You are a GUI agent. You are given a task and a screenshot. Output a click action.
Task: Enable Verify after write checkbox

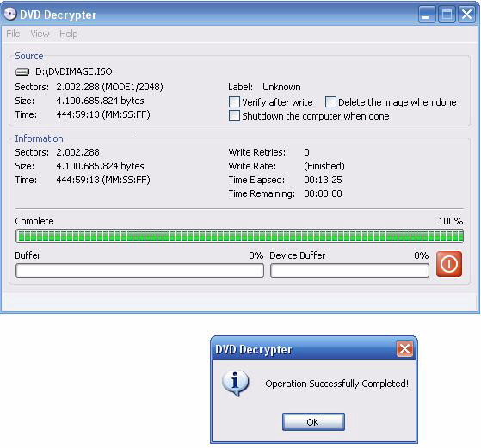pyautogui.click(x=234, y=102)
